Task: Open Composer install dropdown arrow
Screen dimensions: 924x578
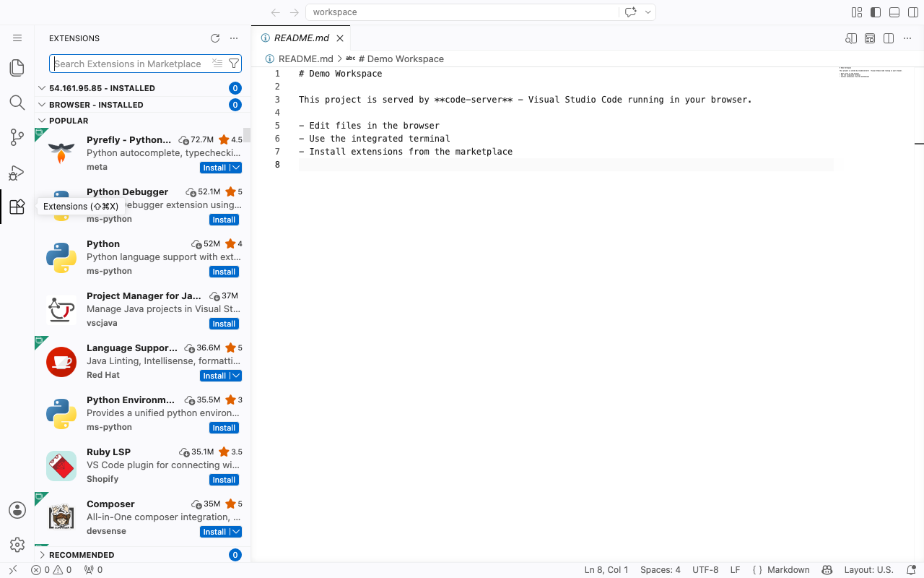Action: [236, 532]
